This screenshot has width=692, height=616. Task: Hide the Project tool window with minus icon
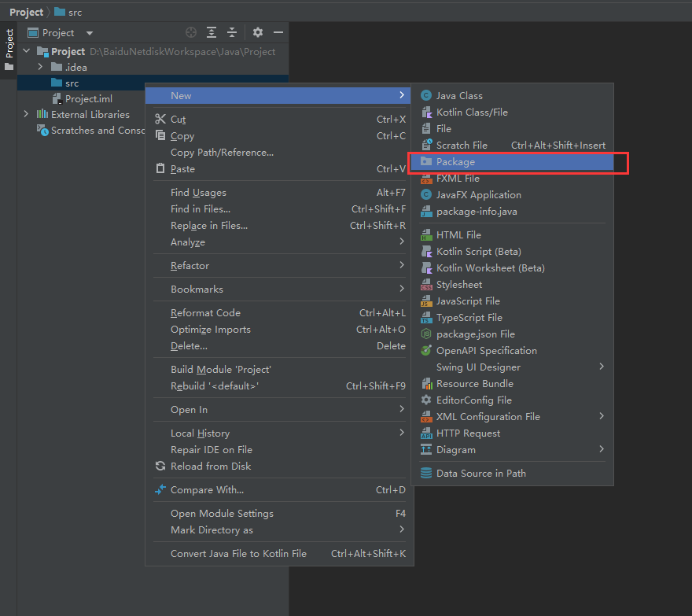click(x=278, y=32)
